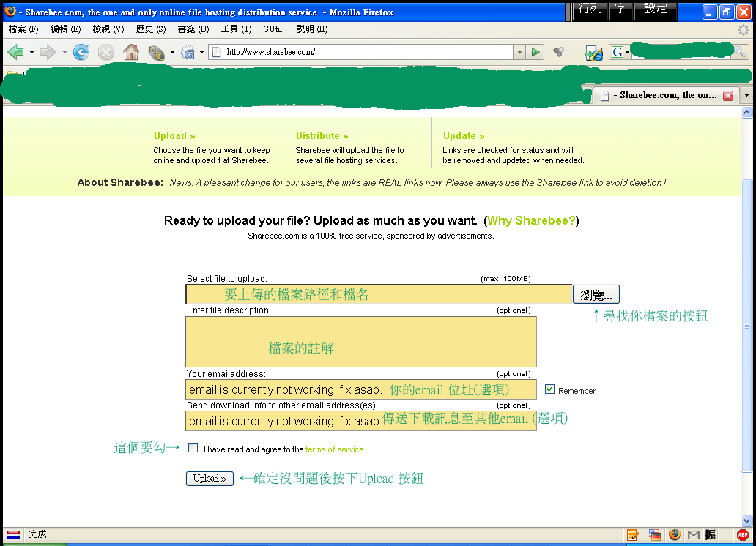Click the Firefox throbber activity icon
Image resolution: width=756 pixels, height=546 pixels.
743,30
